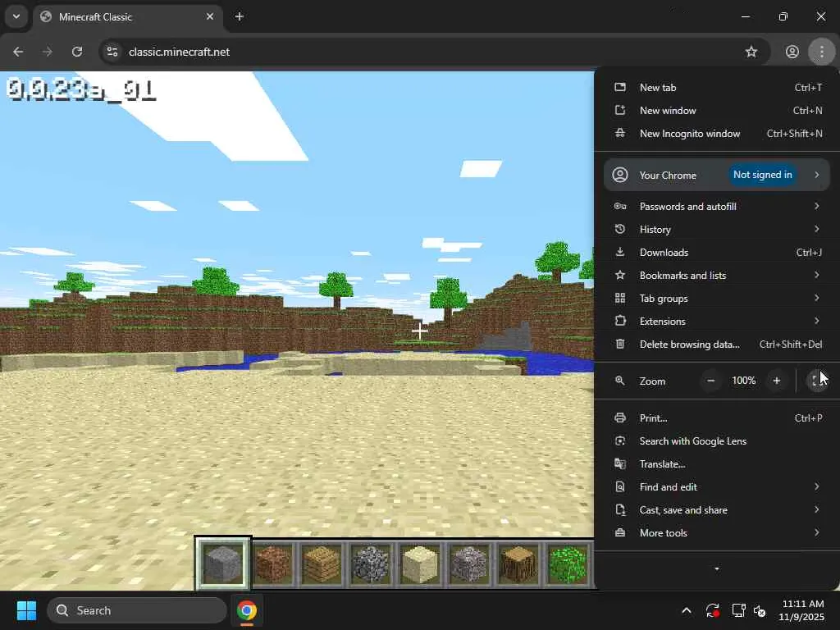Expand Bookmarks and lists submenu

pyautogui.click(x=717, y=276)
